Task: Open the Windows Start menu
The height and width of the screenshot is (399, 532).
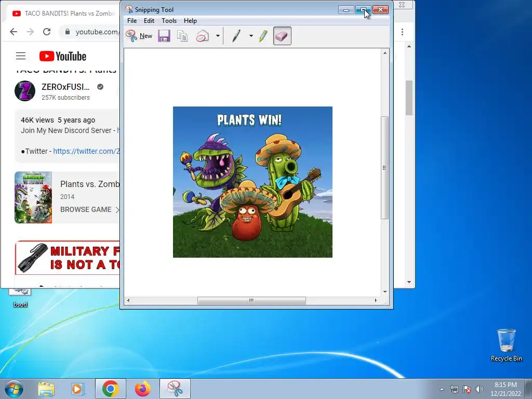Action: coord(14,389)
